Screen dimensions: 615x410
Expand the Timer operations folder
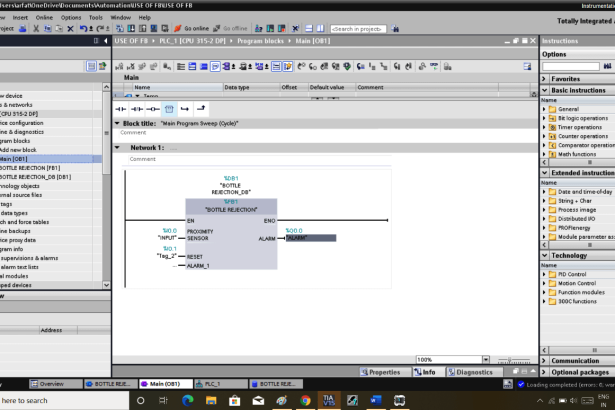click(545, 127)
